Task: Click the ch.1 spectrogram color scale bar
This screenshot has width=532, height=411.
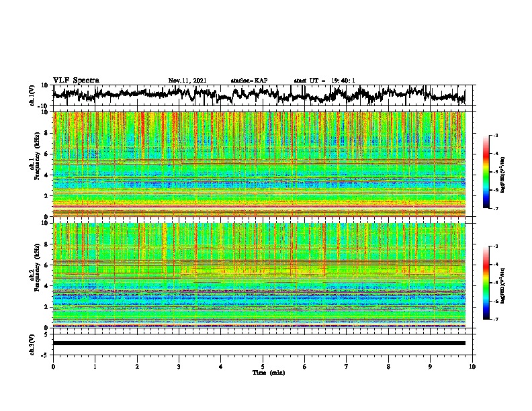Action: point(486,172)
